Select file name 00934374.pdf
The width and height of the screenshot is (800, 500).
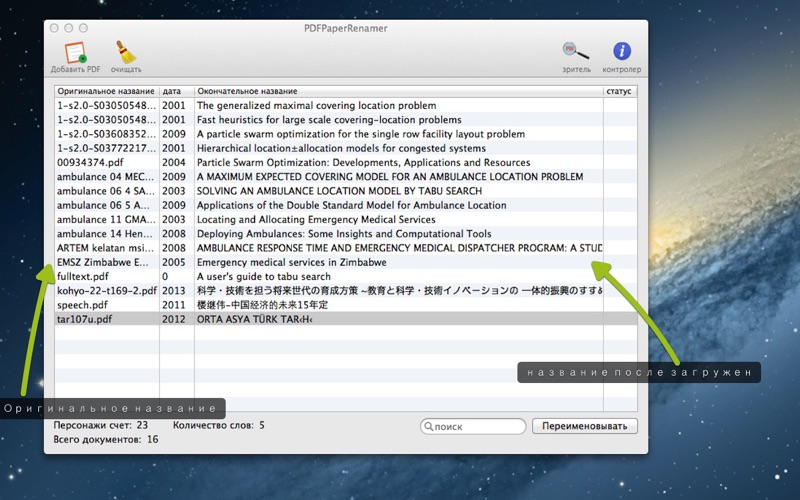pyautogui.click(x=90, y=163)
